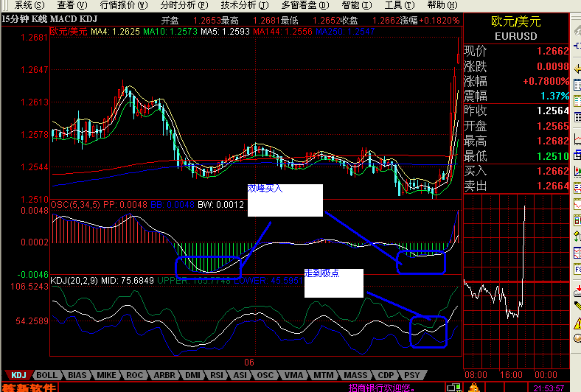Open the 行情报价(W) menu
Image resolution: width=581 pixels, height=392 pixels.
coord(124,5)
